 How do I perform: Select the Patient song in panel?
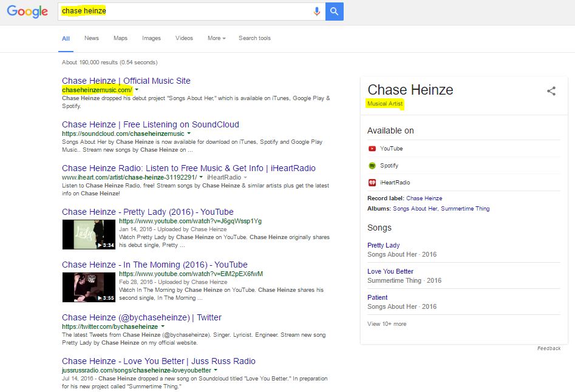377,297
